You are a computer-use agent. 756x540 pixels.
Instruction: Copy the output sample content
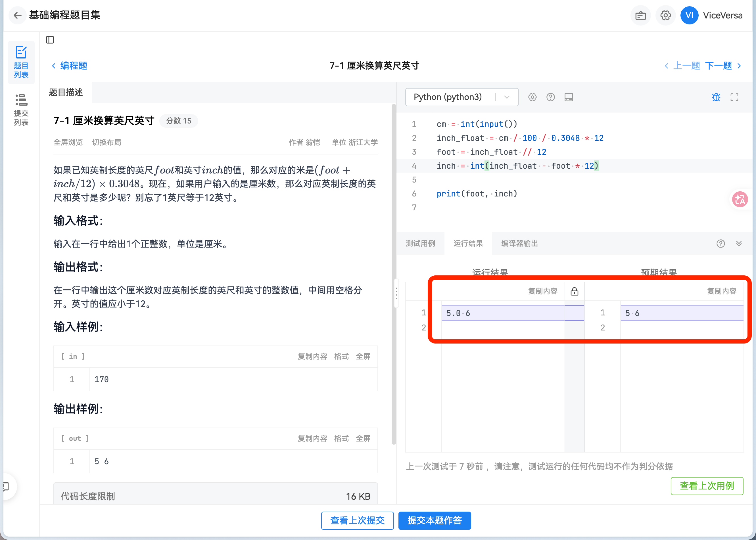point(312,439)
